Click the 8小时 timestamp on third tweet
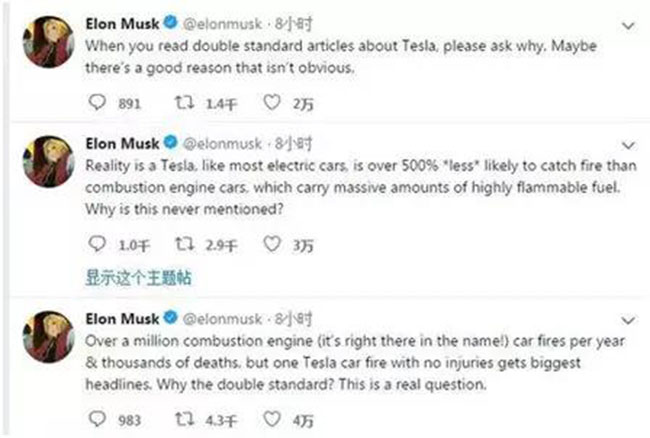 pyautogui.click(x=293, y=319)
